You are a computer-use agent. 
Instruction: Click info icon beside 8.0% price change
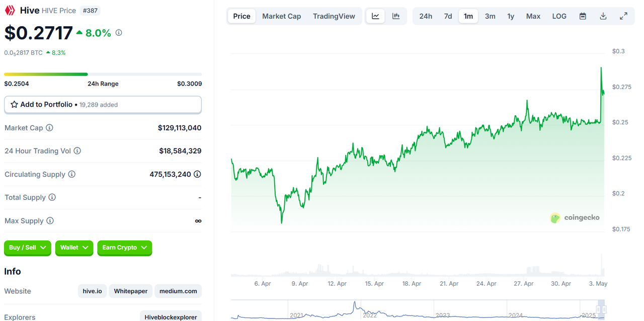click(x=119, y=33)
